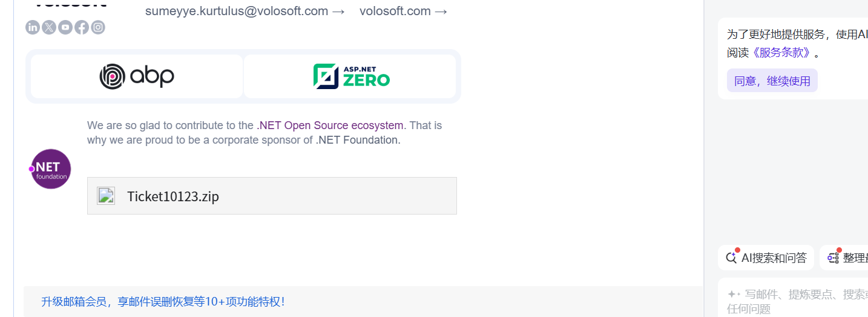Click the abp logo card
This screenshot has height=317, width=868.
[137, 76]
